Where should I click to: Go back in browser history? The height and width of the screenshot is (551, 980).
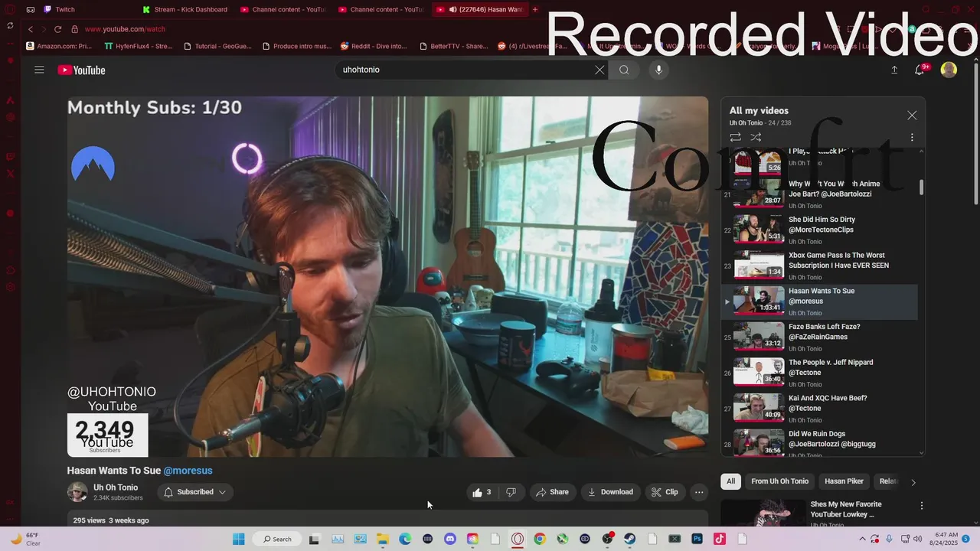[x=31, y=29]
